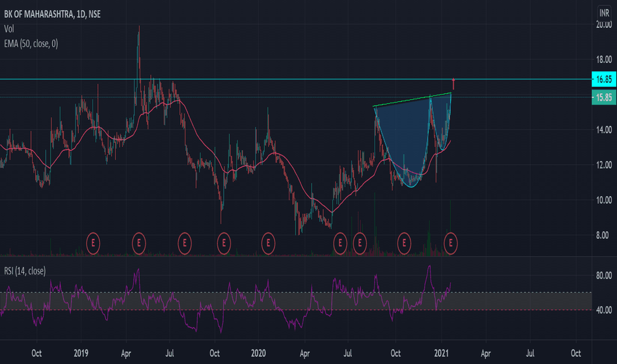Click the green 15.85 price label
617x364 pixels.
click(x=604, y=97)
